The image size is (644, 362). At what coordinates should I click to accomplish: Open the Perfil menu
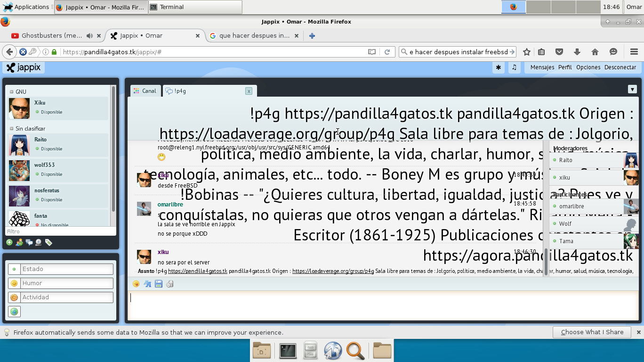(565, 67)
